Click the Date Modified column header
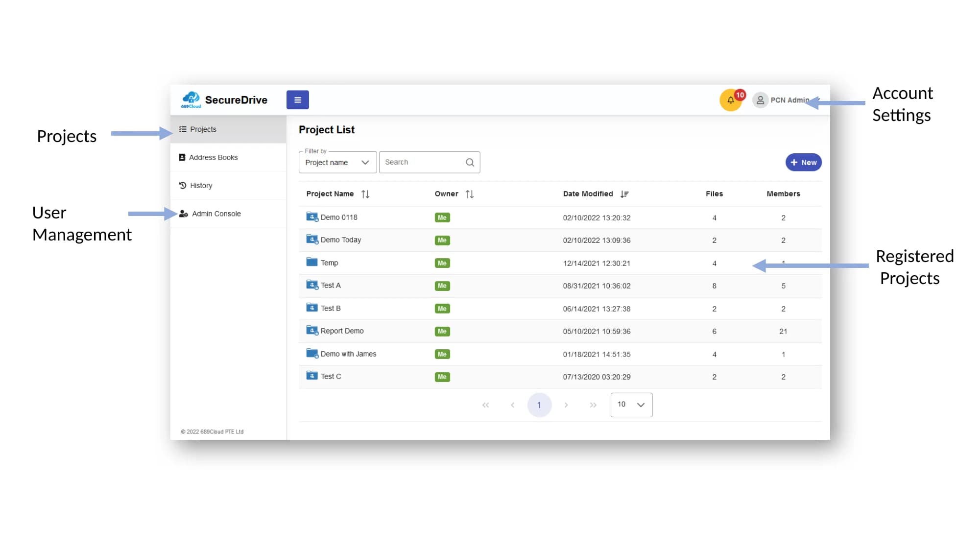 click(x=588, y=194)
